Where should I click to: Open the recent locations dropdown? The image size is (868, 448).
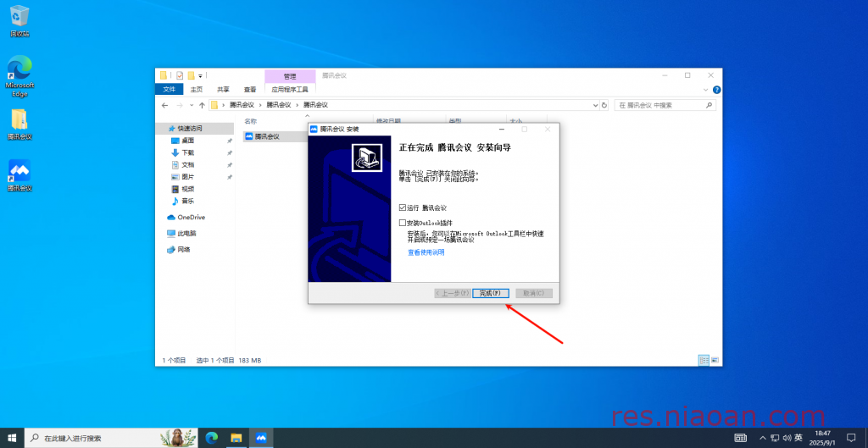point(192,105)
